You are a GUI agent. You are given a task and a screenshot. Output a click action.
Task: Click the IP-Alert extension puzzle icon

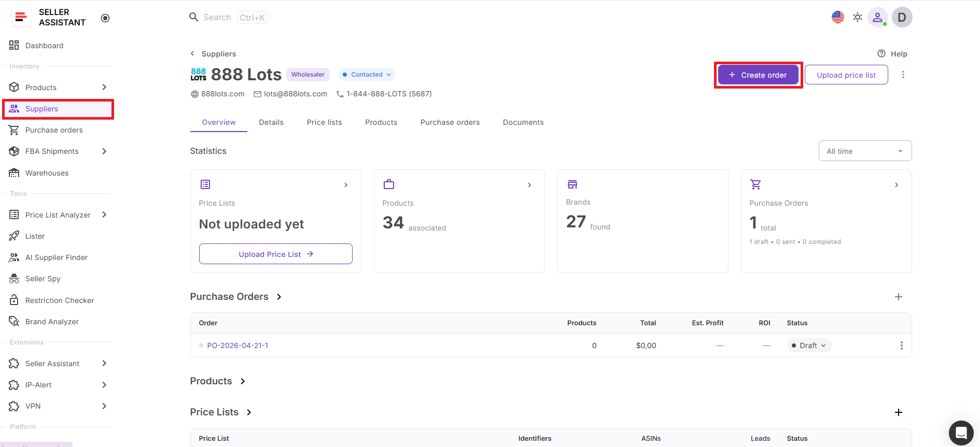pos(14,385)
